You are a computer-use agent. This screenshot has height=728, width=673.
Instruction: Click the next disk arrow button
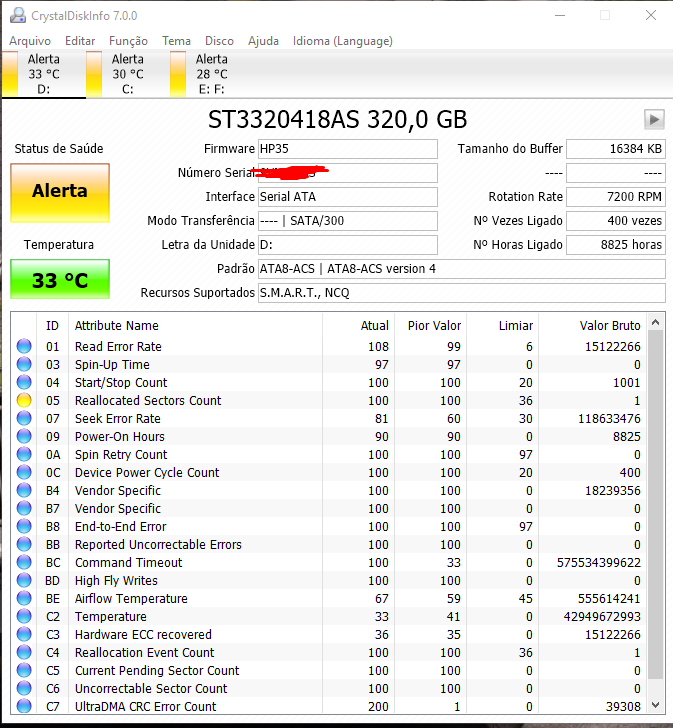654,120
